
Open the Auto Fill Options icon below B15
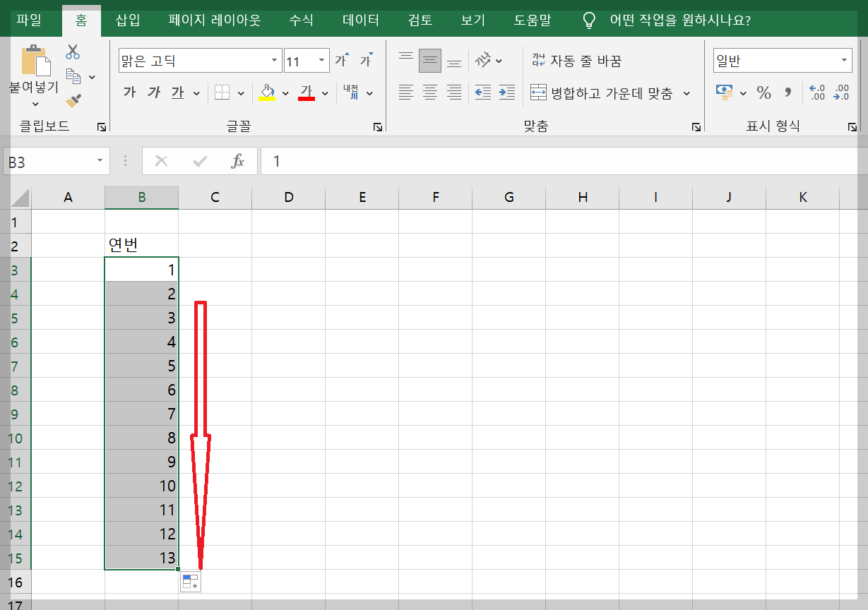click(x=189, y=581)
